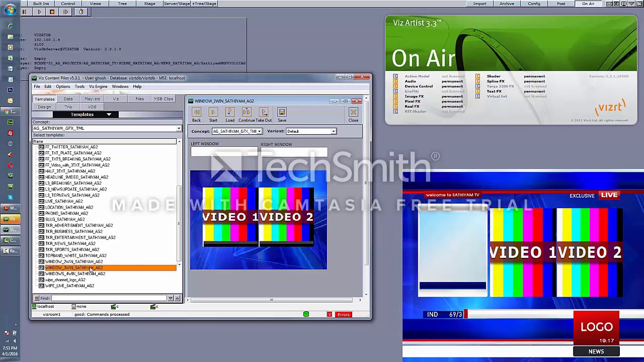Click the Archive button in Viz Artist
Screen dimensions: 644x362
tap(507, 4)
